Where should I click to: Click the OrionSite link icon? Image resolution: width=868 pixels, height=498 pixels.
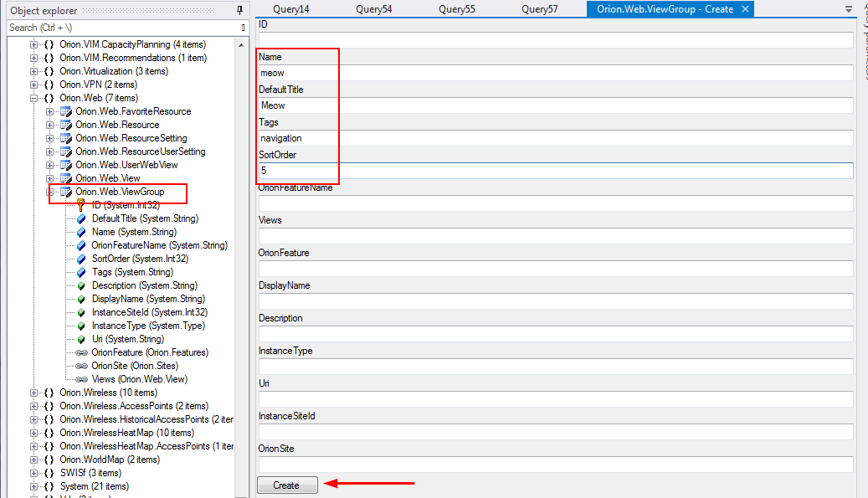[x=81, y=366]
